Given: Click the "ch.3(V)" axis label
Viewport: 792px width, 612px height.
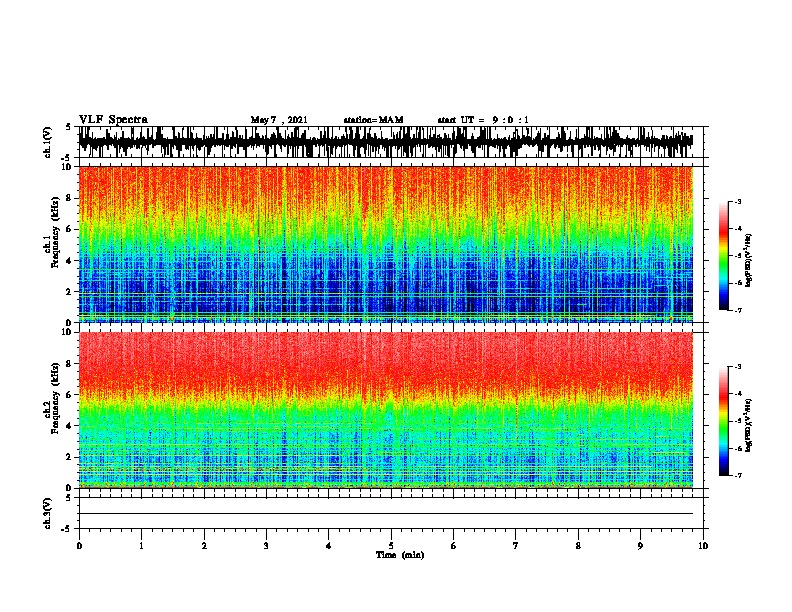Looking at the screenshot, I should [48, 513].
